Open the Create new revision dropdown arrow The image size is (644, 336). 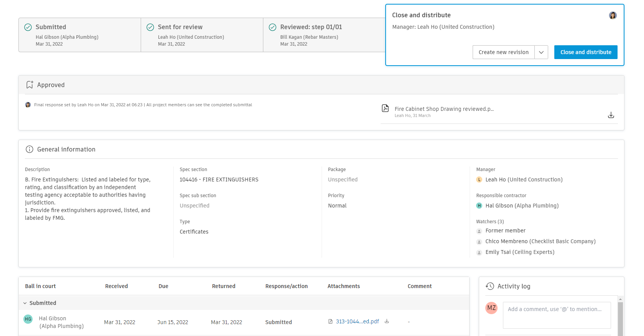click(x=541, y=52)
